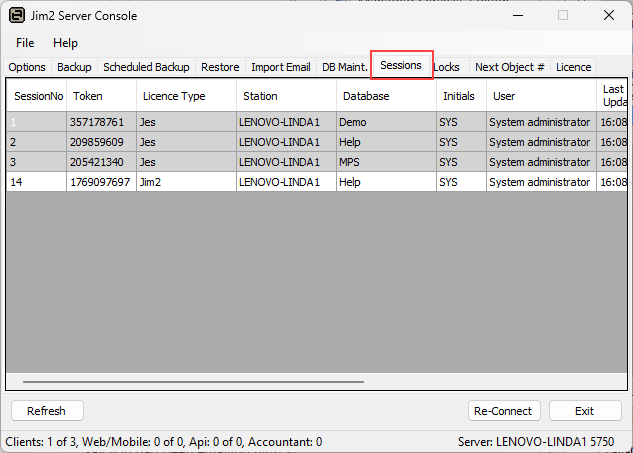The width and height of the screenshot is (633, 453).
Task: Click the Jim2 Server Console app icon
Action: 17,16
